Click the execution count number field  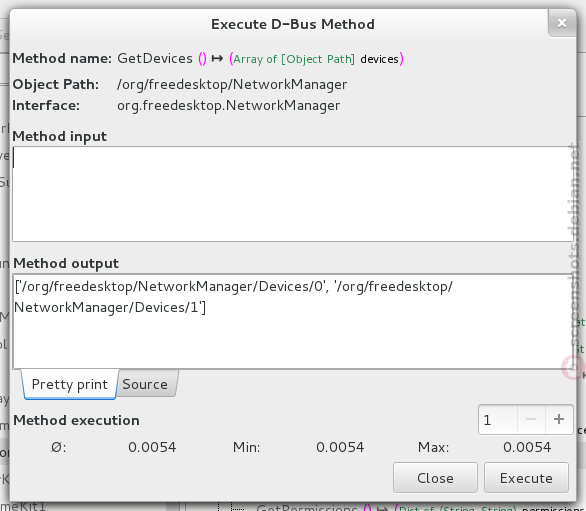(x=498, y=419)
